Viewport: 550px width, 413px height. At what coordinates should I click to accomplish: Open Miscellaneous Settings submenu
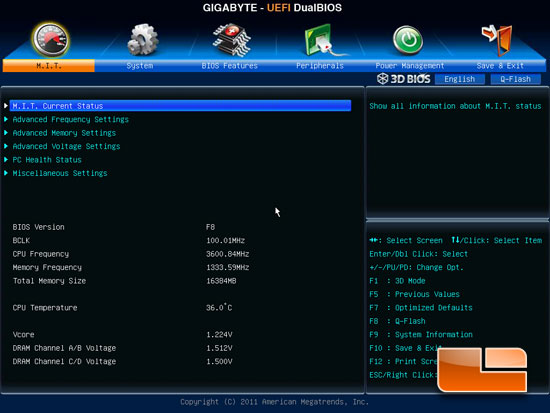click(60, 173)
